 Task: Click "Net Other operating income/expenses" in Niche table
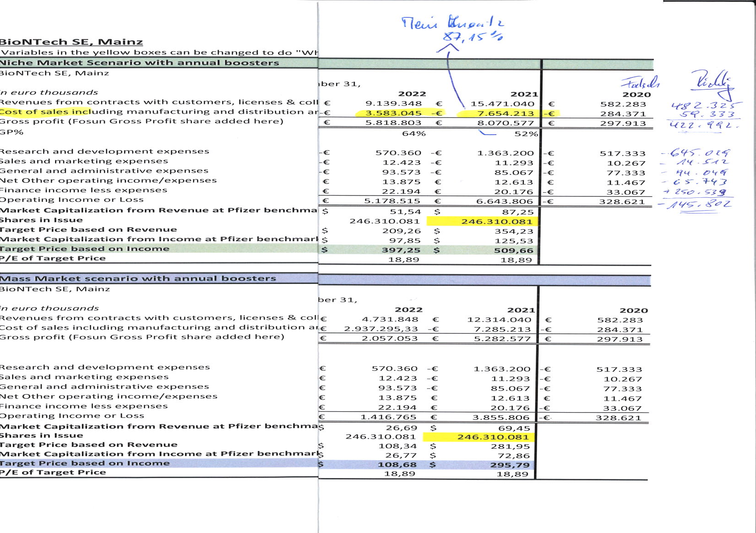click(109, 180)
